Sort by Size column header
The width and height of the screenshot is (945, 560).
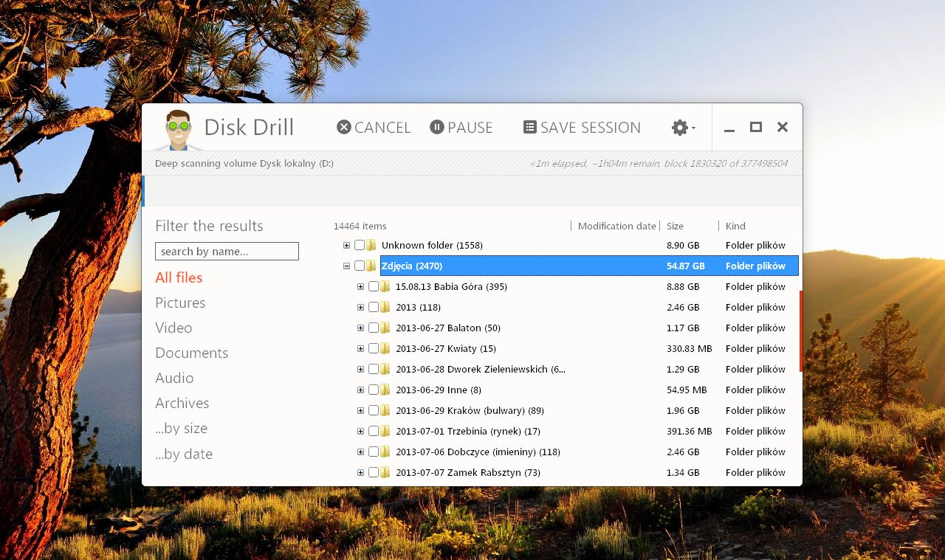point(675,226)
